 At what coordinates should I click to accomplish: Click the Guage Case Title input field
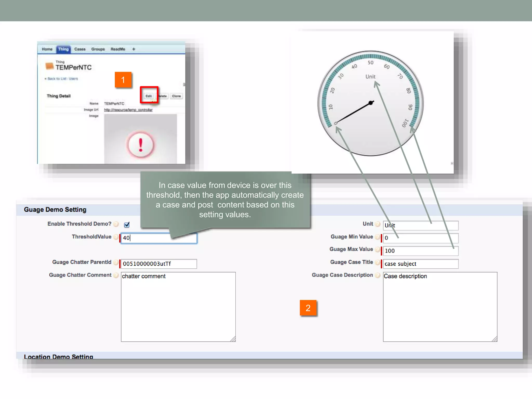tap(420, 264)
